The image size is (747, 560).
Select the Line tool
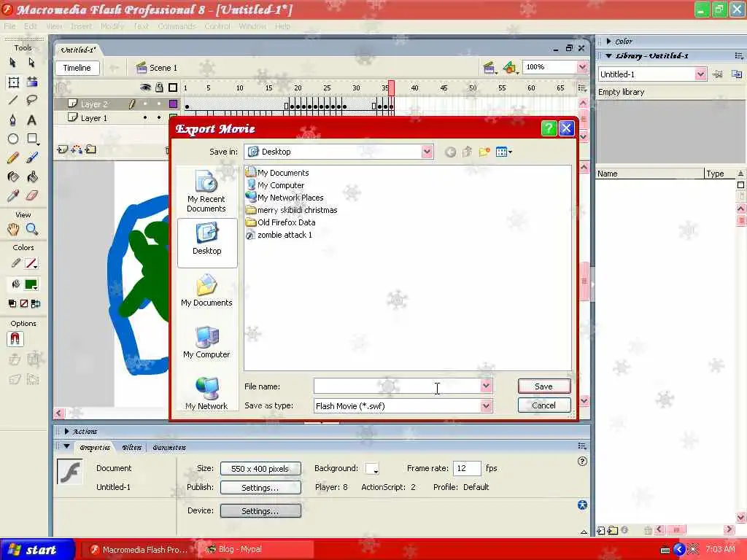pos(13,100)
